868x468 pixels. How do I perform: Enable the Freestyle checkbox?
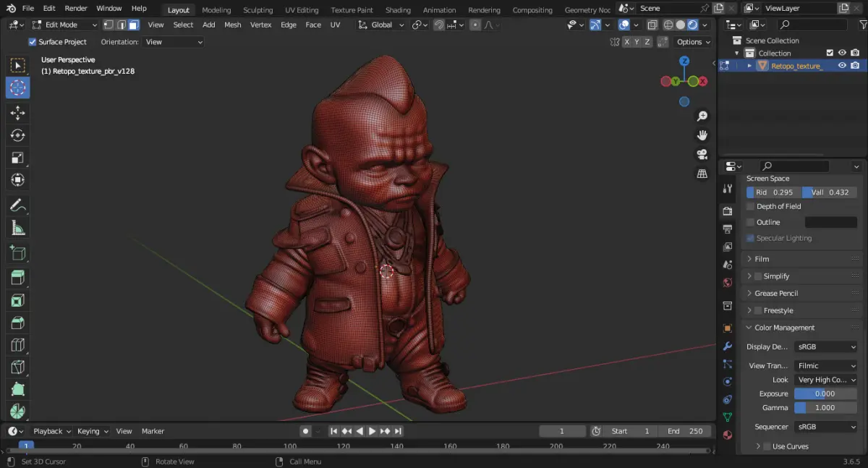[x=758, y=310]
